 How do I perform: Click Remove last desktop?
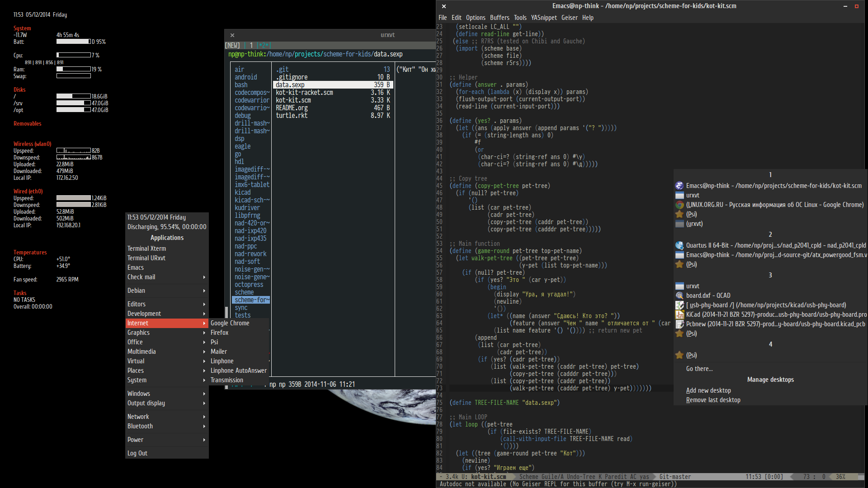coord(713,400)
